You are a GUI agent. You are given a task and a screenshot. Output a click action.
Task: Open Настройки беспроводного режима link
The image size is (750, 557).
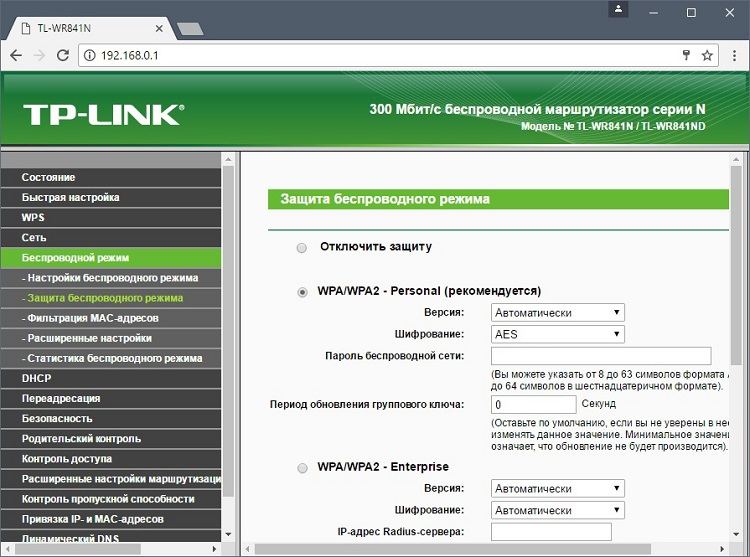(x=112, y=278)
